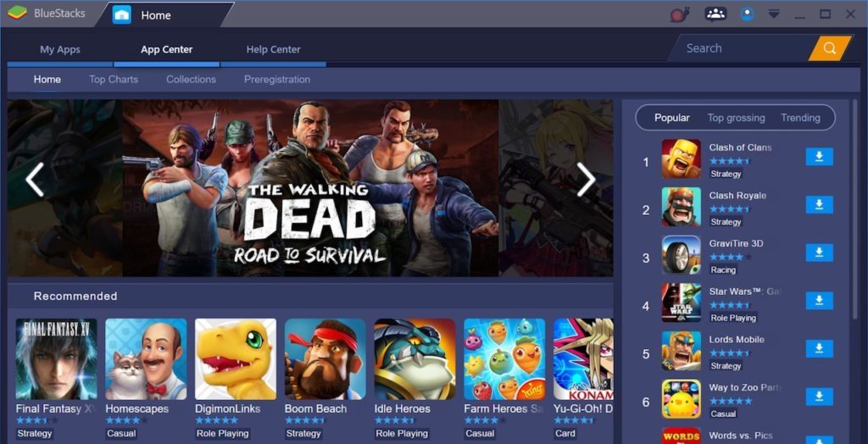Open the user account profile icon

tap(748, 14)
